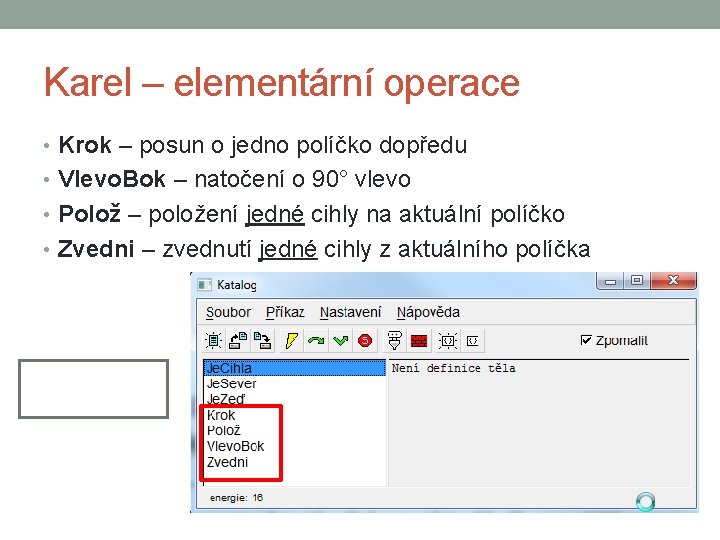Open the Příkaz menu
720x540 pixels.
point(285,312)
